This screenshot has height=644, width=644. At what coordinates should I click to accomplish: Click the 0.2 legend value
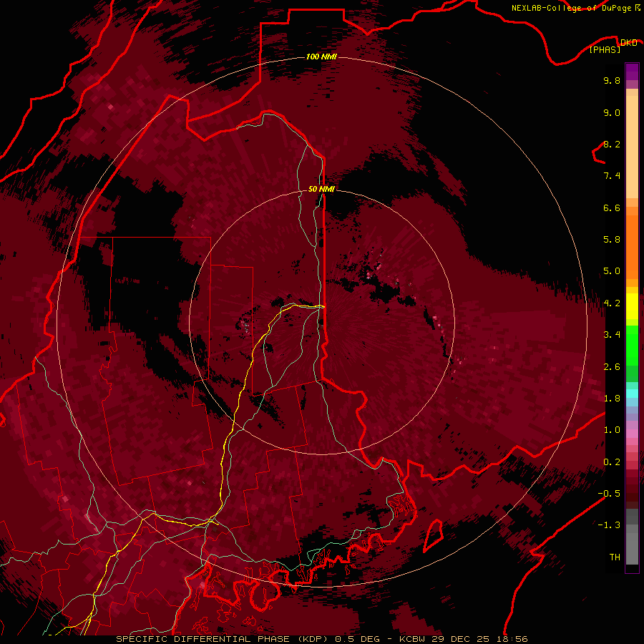tap(612, 462)
